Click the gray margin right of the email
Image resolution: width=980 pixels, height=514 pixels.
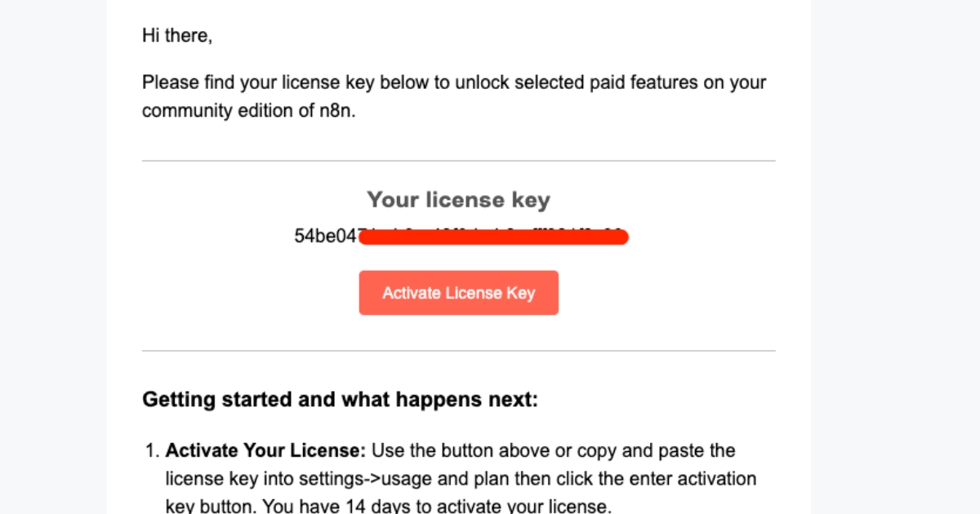pos(896,257)
